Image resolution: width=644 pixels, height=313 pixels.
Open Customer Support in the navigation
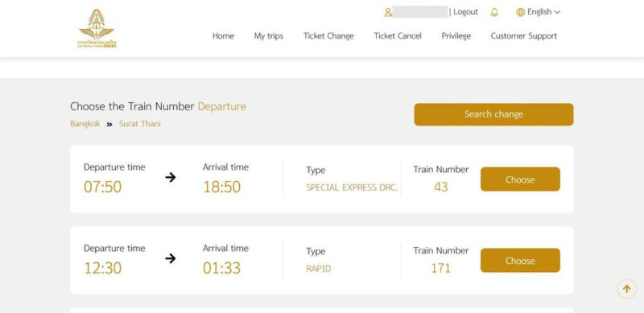[524, 35]
